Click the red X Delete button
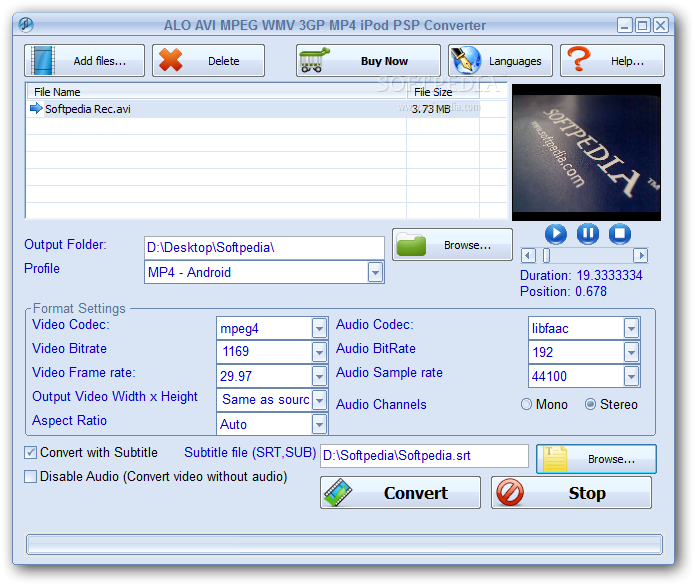The image size is (695, 585). pyautogui.click(x=208, y=61)
